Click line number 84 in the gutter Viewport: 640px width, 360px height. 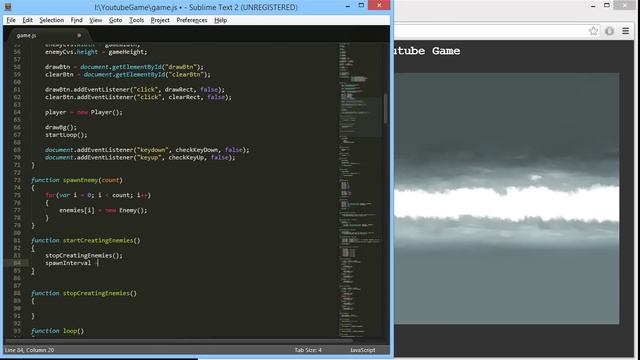17,263
